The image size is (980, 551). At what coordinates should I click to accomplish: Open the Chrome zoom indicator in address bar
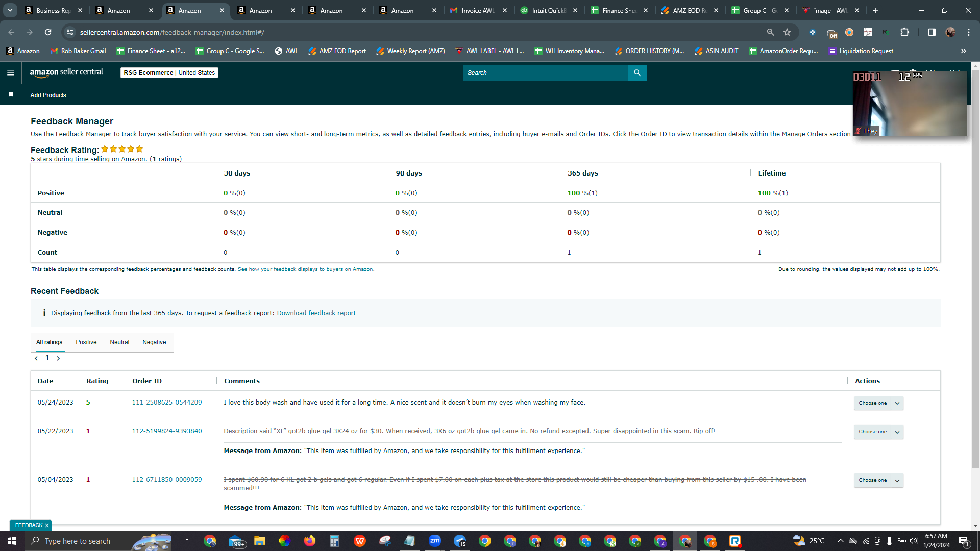[x=770, y=32]
